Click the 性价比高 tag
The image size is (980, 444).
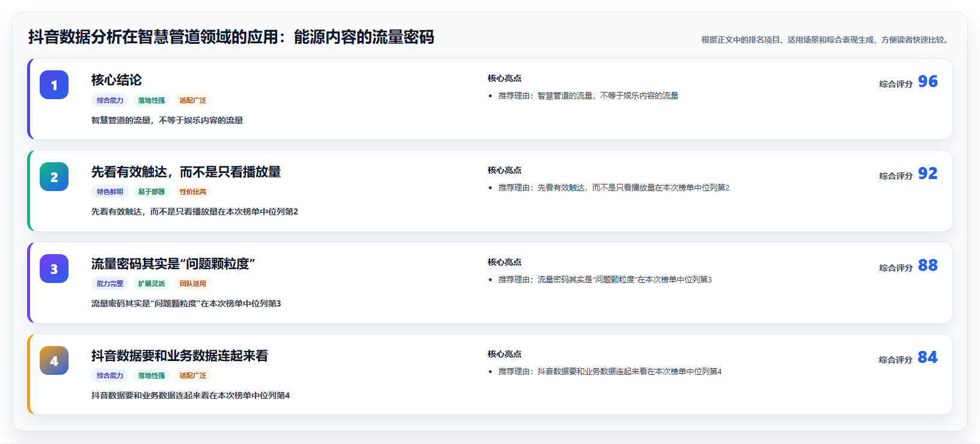[x=193, y=192]
